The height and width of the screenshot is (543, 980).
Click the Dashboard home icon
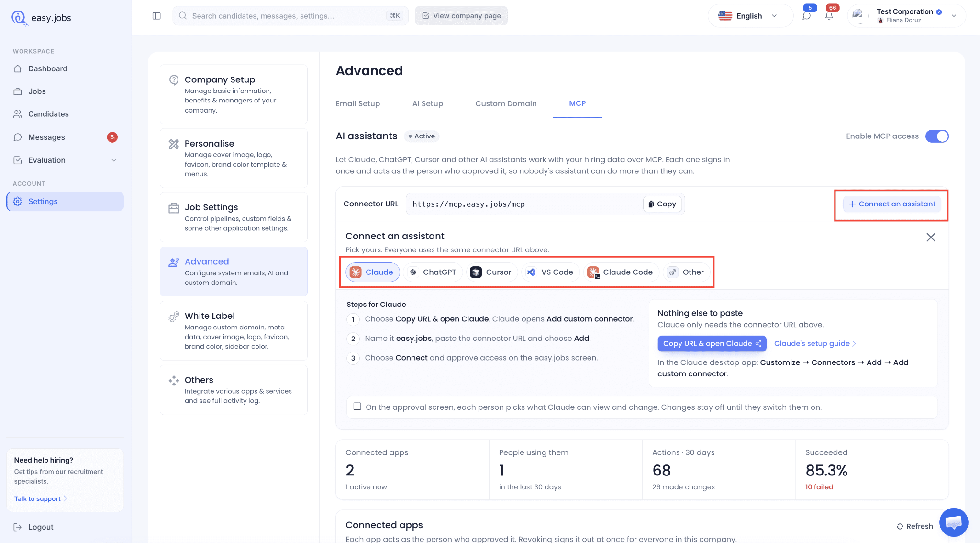point(18,68)
